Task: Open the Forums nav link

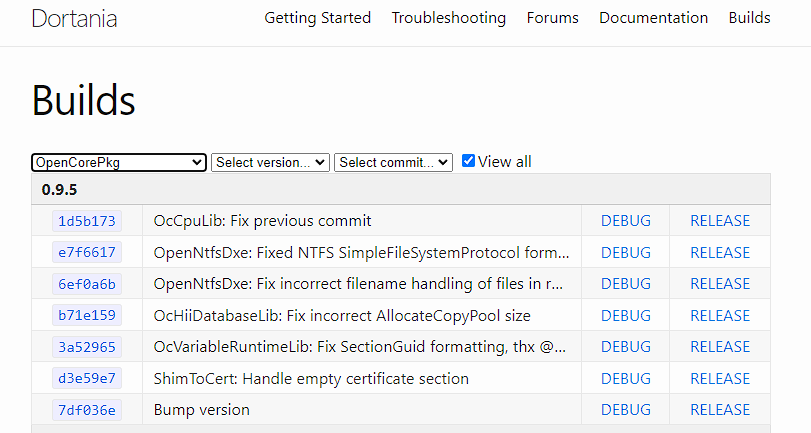Action: click(x=552, y=18)
